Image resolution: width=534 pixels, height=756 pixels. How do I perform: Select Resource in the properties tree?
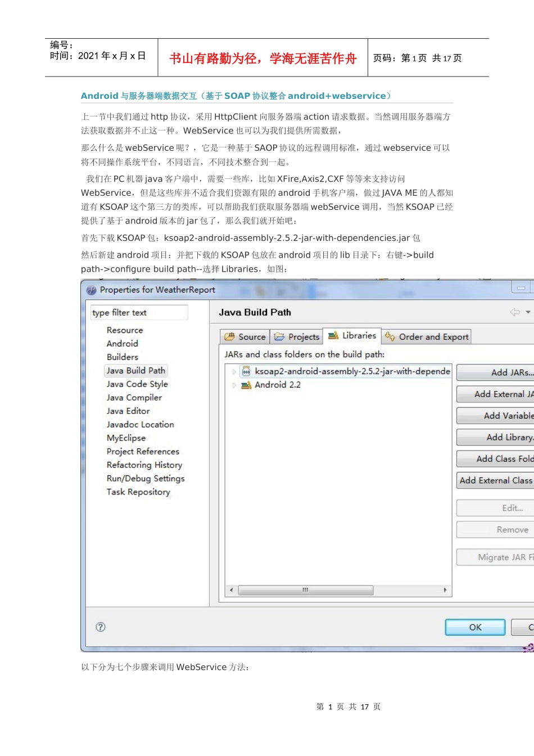[x=125, y=330]
